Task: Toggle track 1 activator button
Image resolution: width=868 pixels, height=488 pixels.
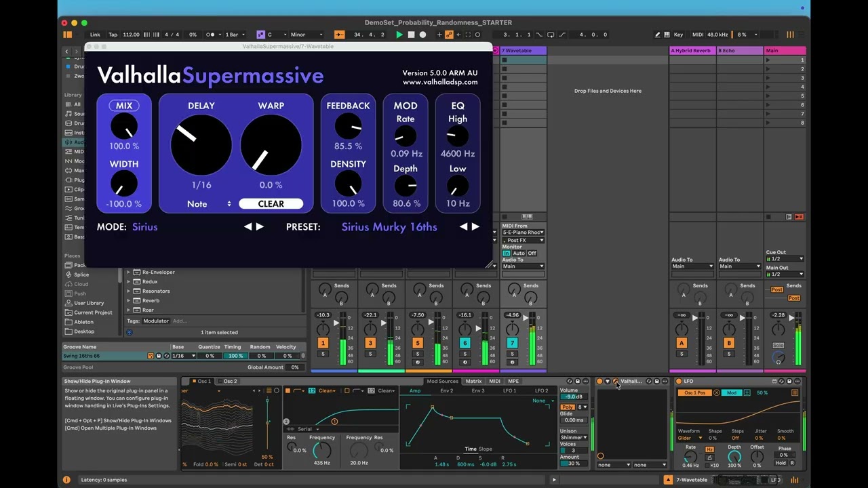Action: tap(323, 343)
